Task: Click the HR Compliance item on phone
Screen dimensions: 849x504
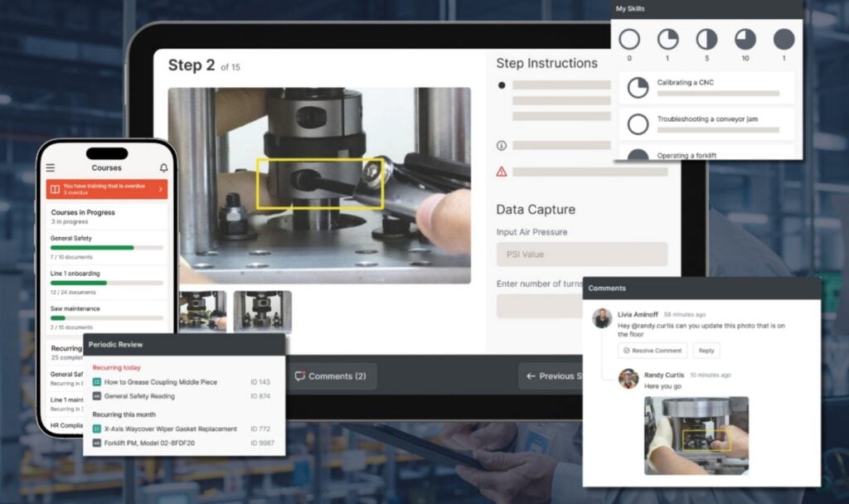Action: tap(66, 425)
